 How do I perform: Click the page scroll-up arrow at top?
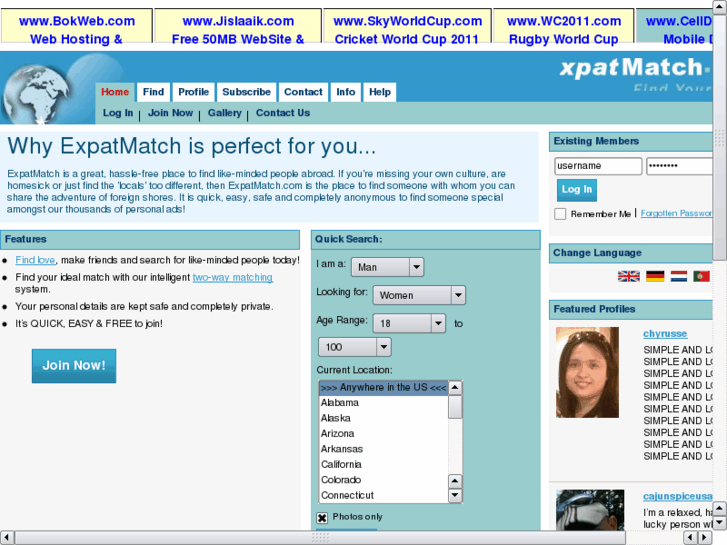tap(720, 7)
